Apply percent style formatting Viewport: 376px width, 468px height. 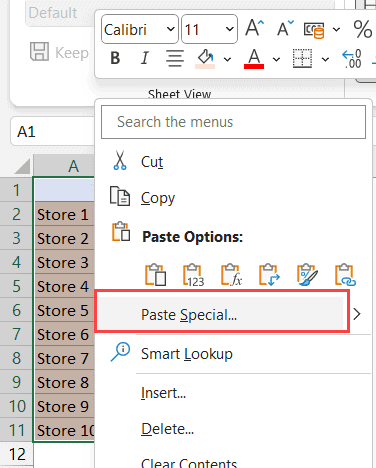pyautogui.click(x=362, y=29)
